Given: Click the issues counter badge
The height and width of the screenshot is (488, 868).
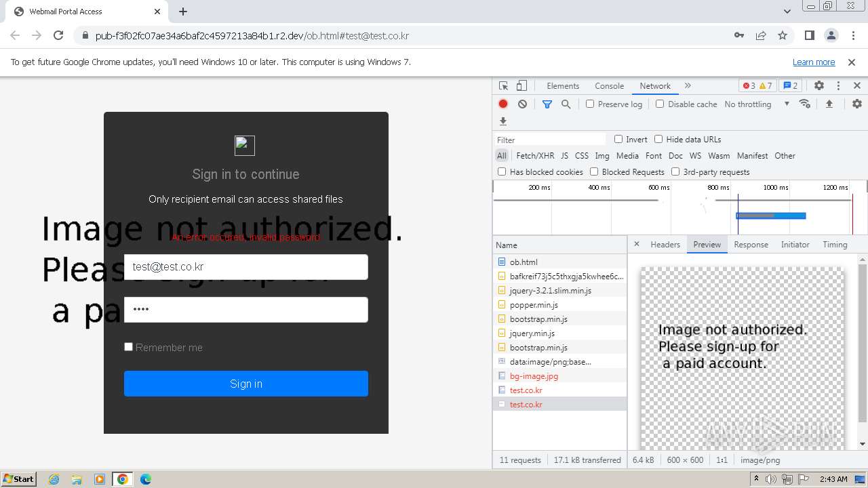Looking at the screenshot, I should pyautogui.click(x=790, y=86).
